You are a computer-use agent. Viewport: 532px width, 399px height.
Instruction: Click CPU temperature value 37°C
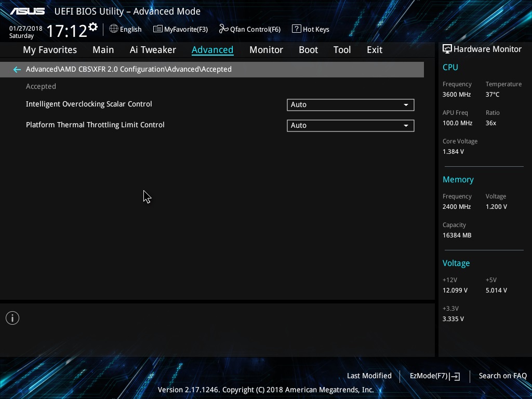pyautogui.click(x=493, y=95)
